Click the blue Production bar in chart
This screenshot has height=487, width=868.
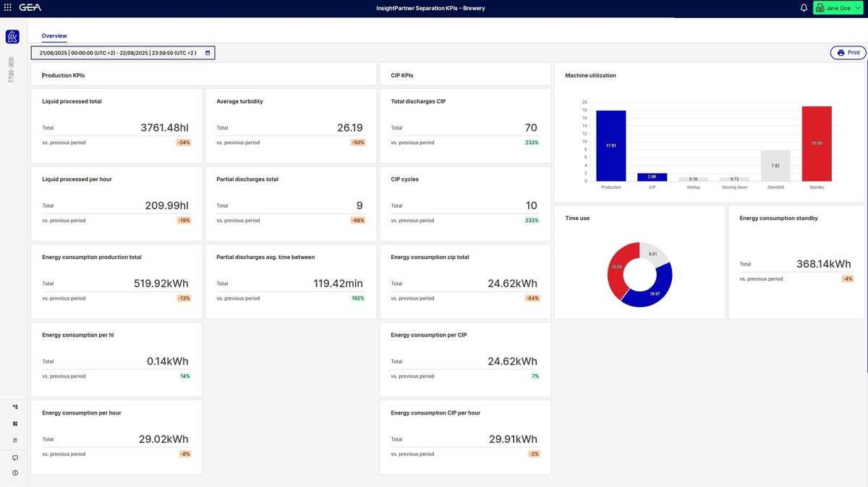pos(611,145)
